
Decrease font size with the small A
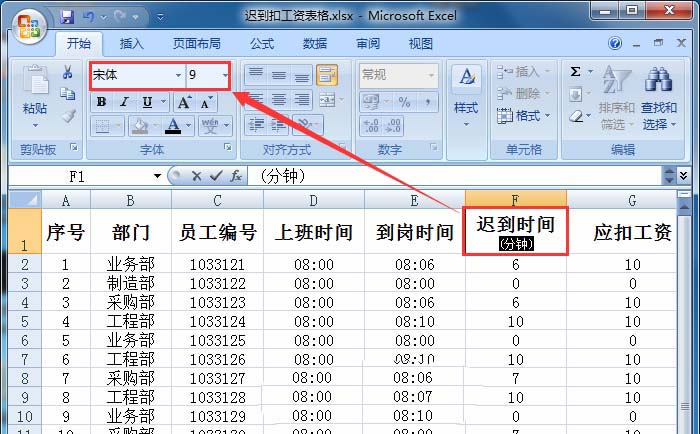(x=206, y=102)
